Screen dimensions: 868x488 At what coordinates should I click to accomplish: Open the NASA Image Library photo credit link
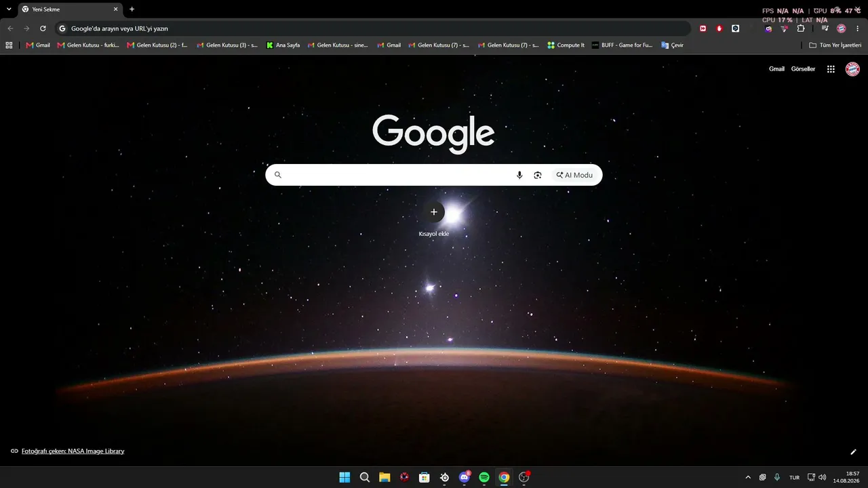[73, 451]
